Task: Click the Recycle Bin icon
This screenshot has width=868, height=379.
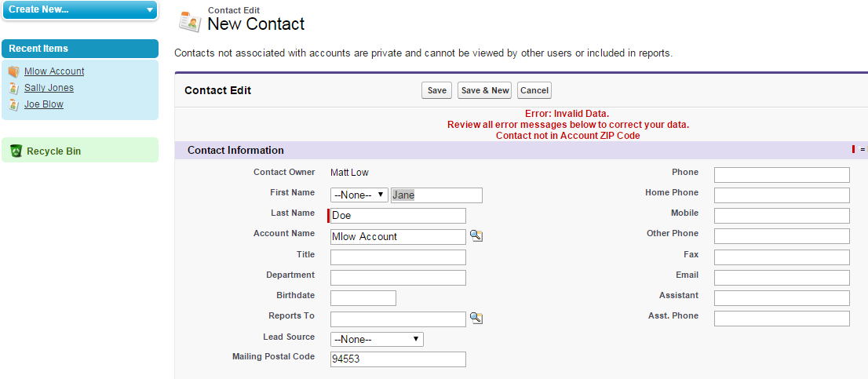Action: 16,151
